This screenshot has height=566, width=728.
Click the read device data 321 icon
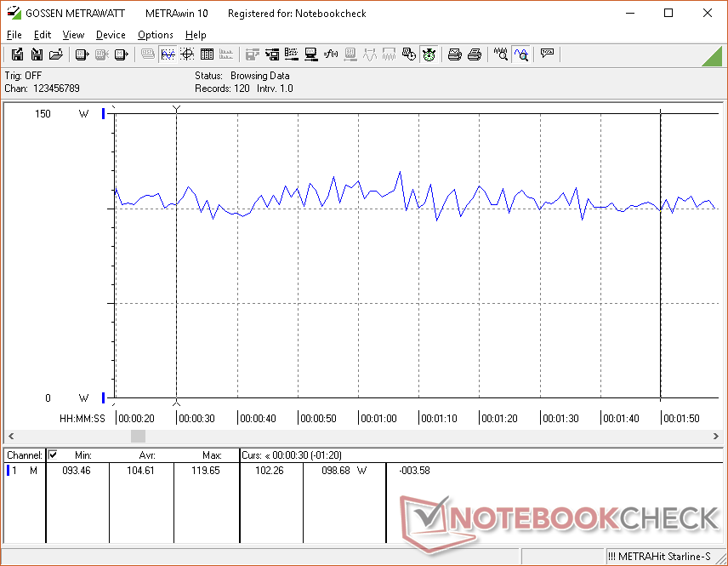(x=82, y=54)
